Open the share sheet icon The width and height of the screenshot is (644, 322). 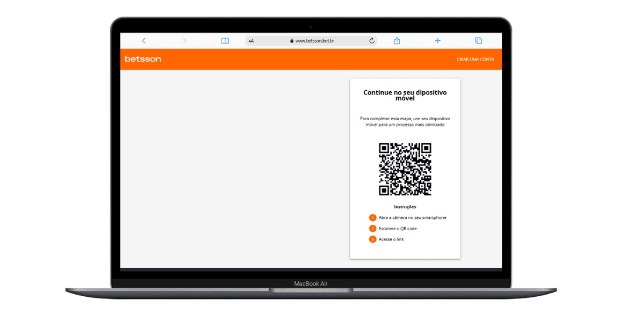397,40
